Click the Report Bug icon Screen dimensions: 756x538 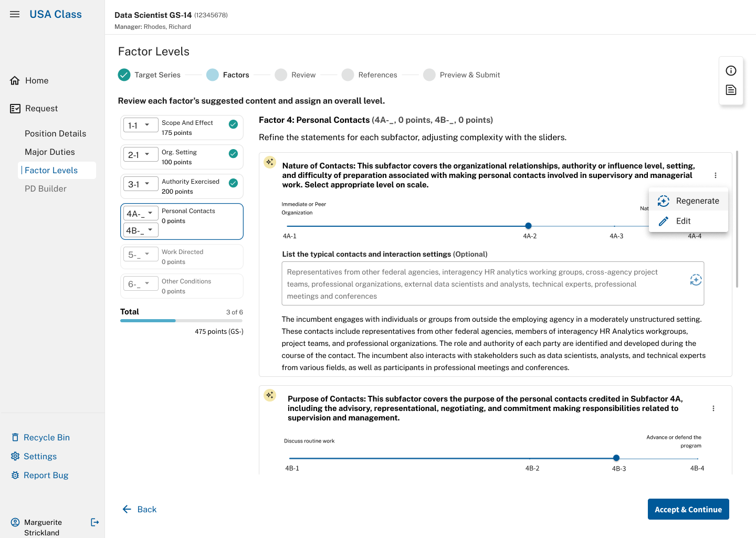click(x=15, y=476)
